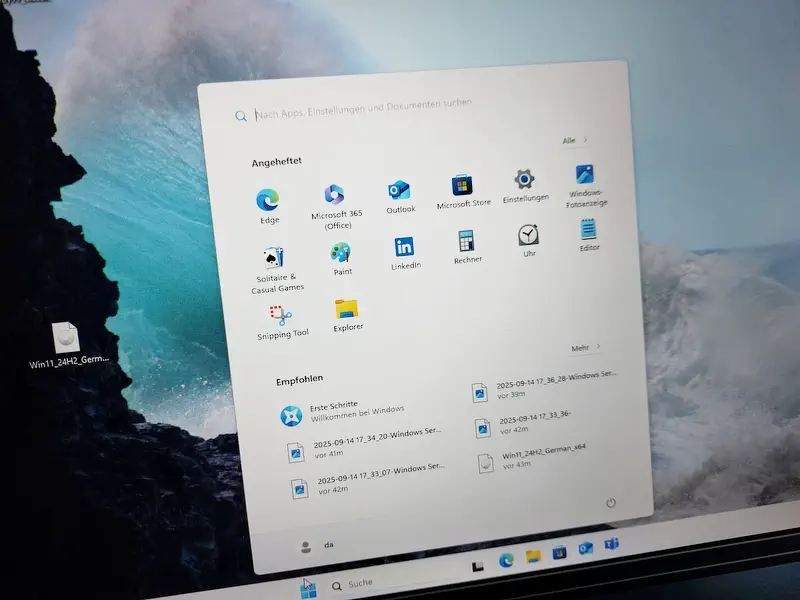
Task: Launch the Editor notepad app
Action: click(589, 235)
